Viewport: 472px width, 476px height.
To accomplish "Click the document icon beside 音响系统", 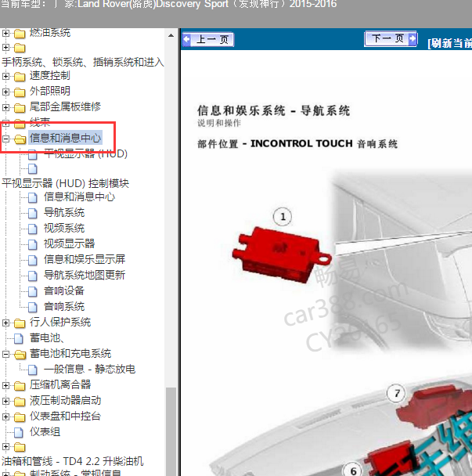I will 33,307.
